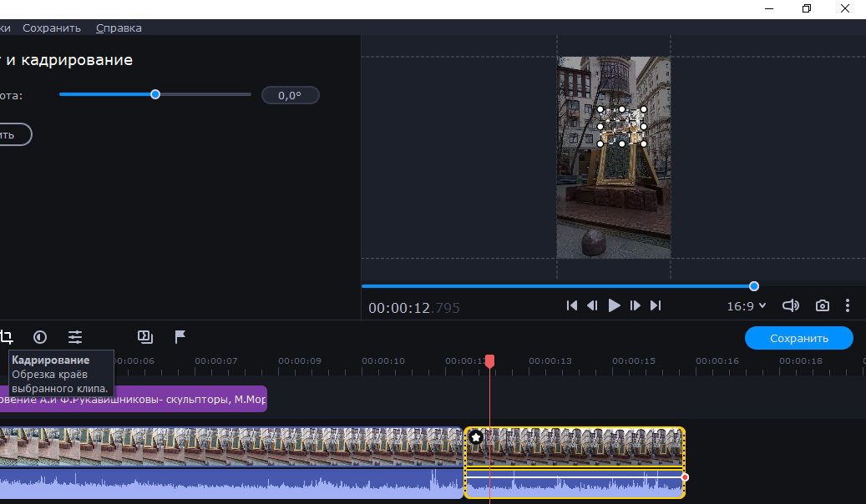This screenshot has height=504, width=866.
Task: Minimize the application window
Action: tap(769, 8)
